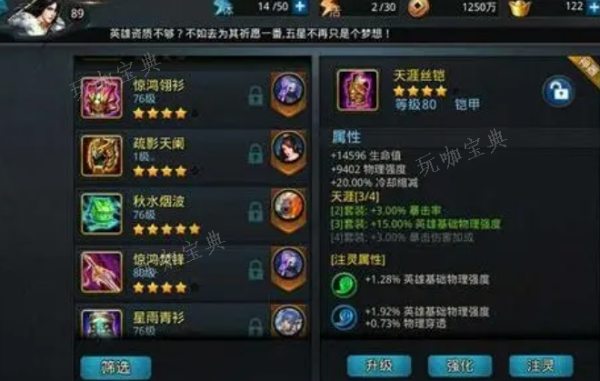Click the gold coin currency icon
The image size is (600, 381).
point(417,8)
